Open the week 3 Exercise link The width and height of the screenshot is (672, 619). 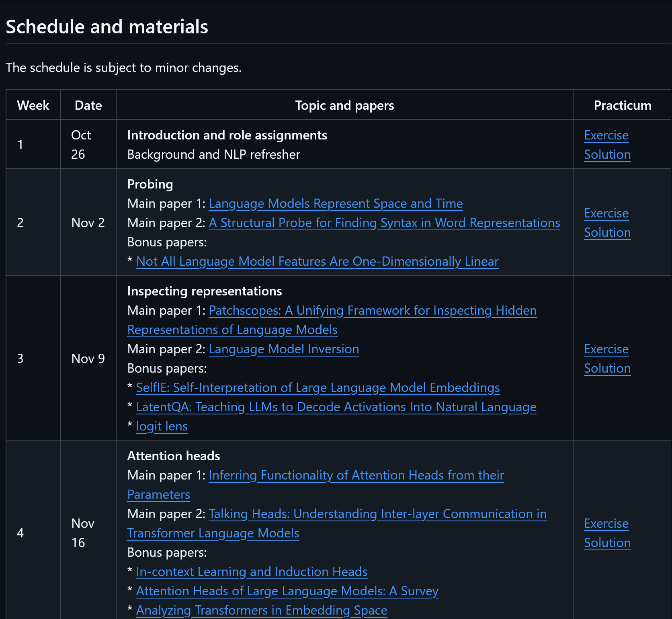tap(606, 349)
